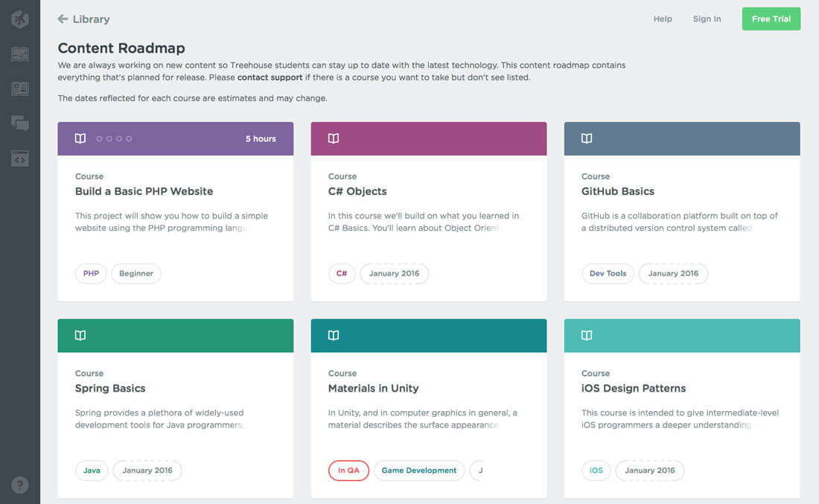
Task: Click the progress dots on PHP Website card
Action: tap(114, 138)
